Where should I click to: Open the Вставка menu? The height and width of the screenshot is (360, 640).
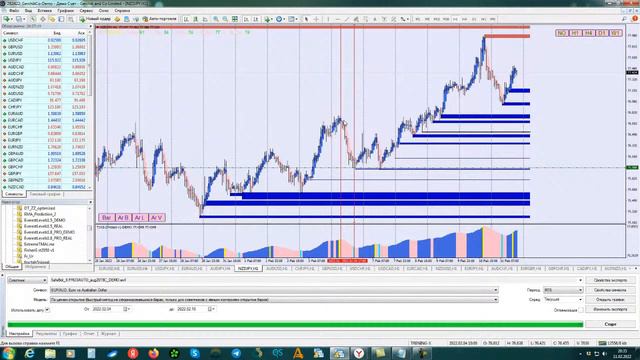[44, 11]
